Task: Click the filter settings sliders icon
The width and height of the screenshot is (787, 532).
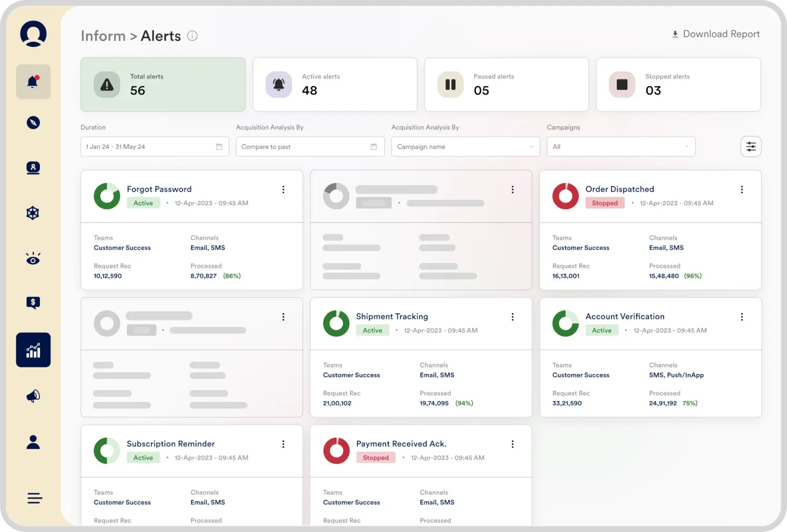Action: (x=751, y=147)
